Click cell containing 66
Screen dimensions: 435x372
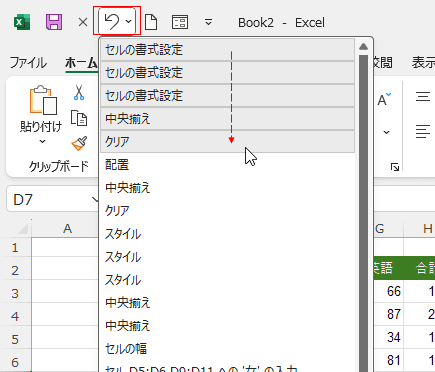click(x=388, y=291)
